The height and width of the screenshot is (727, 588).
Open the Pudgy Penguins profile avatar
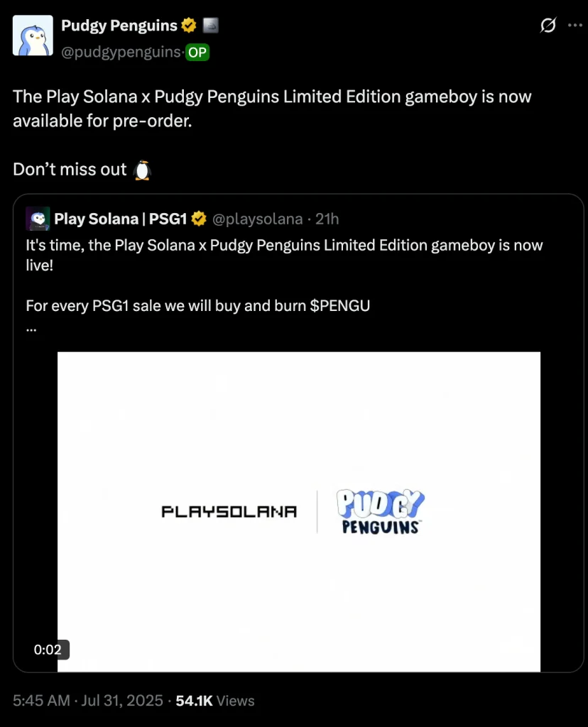pos(33,35)
